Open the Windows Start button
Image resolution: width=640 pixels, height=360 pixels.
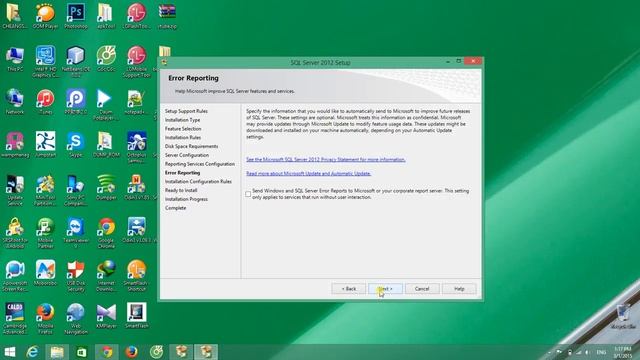click(x=9, y=352)
